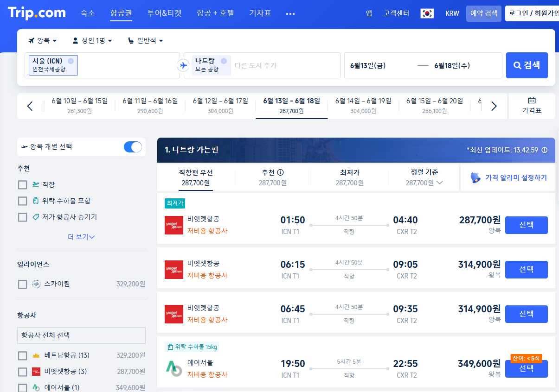Screen dimensions: 559x392
Task: Click the SkyTeam alliance logo icon
Action: pyautogui.click(x=36, y=284)
